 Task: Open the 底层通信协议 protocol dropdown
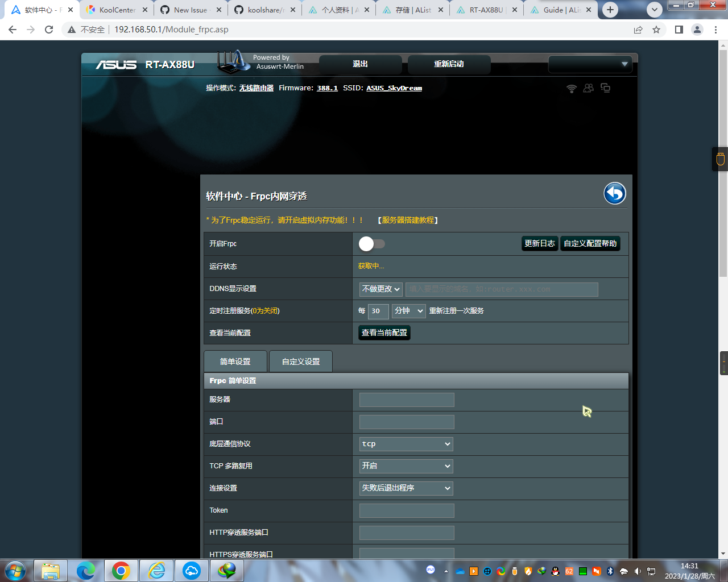406,444
